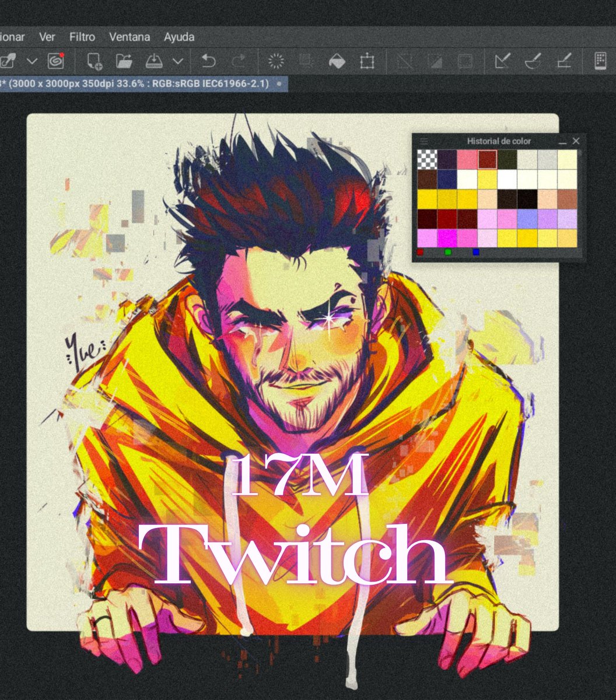Pick the pure black swatch
This screenshot has height=700, width=616.
click(527, 199)
